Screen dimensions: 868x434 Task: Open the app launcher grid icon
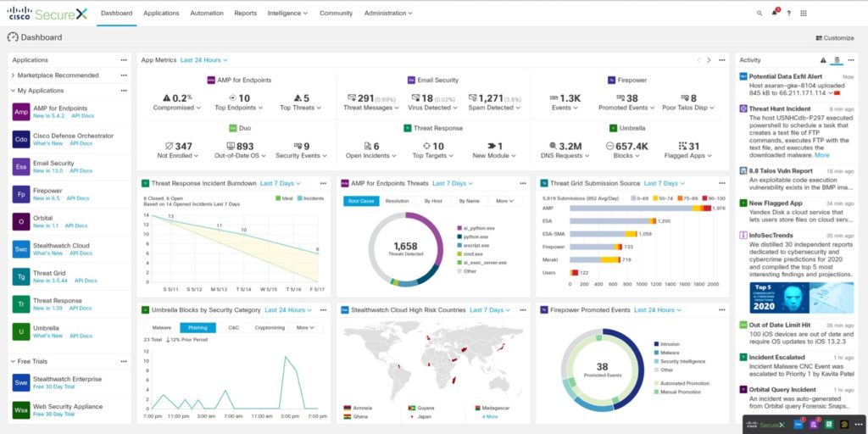(x=804, y=14)
